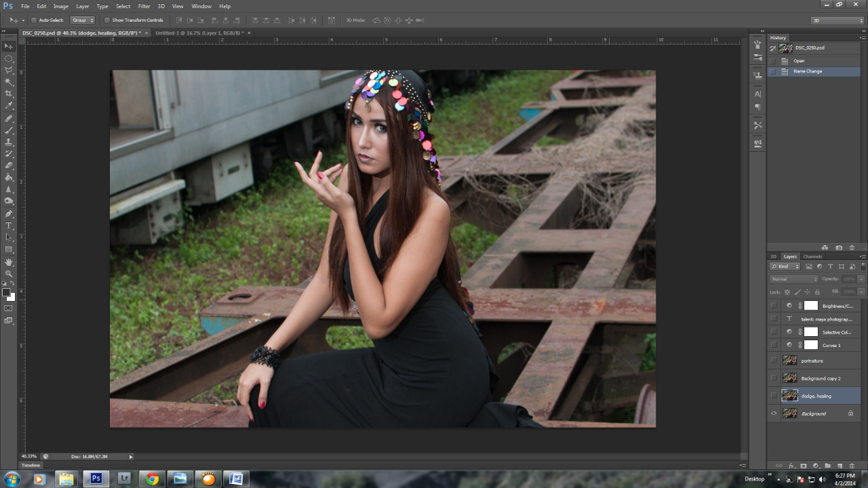This screenshot has width=868, height=488.
Task: Switch to the Channels tab
Action: pyautogui.click(x=812, y=256)
